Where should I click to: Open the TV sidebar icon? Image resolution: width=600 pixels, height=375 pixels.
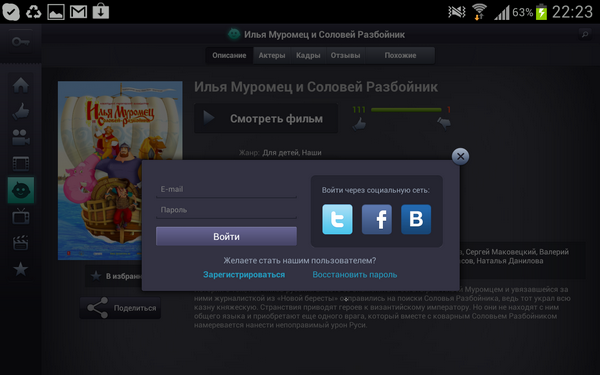coord(21,217)
